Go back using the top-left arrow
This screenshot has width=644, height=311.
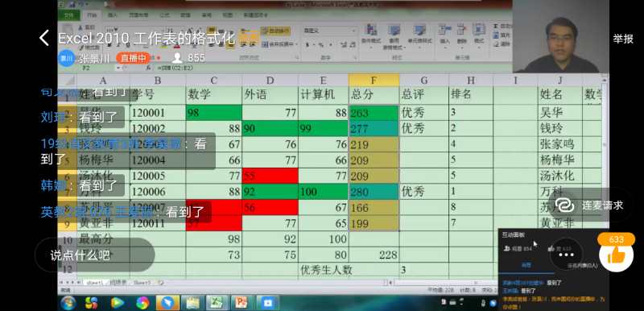click(44, 38)
